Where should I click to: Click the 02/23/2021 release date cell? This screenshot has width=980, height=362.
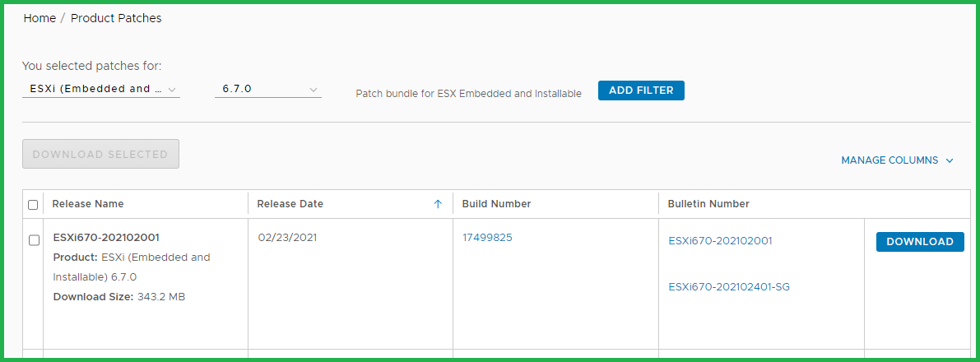pyautogui.click(x=287, y=237)
